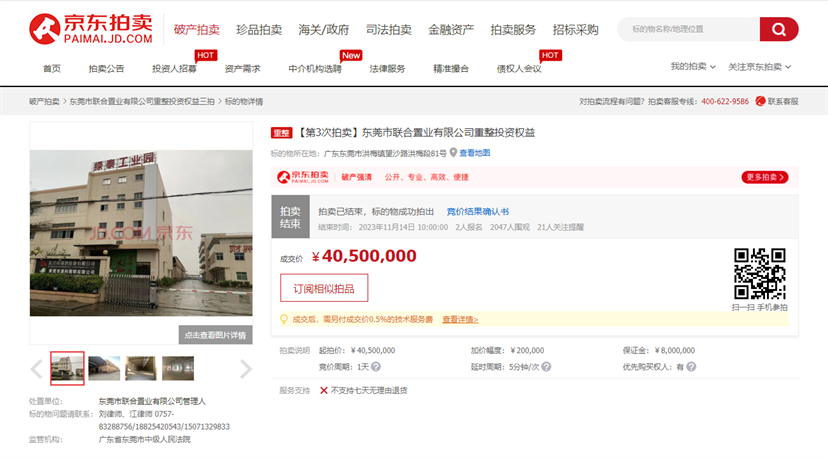Click the 400-622-9586 hotline number

pyautogui.click(x=724, y=101)
